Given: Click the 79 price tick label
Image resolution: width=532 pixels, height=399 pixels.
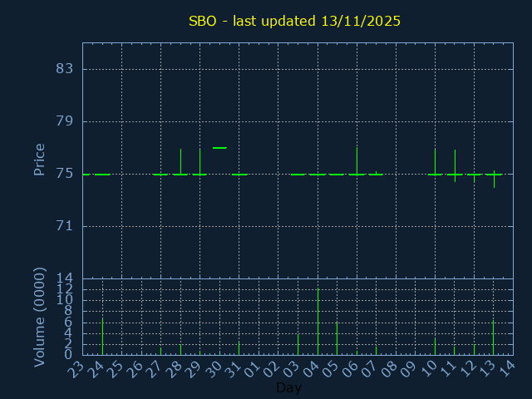Looking at the screenshot, I should [x=65, y=121].
